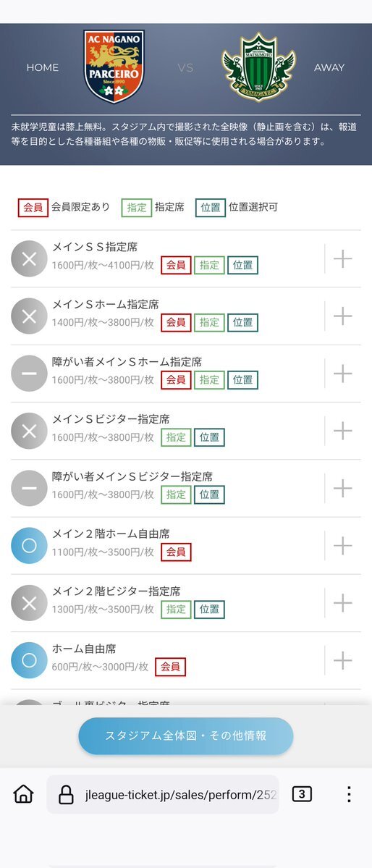The width and height of the screenshot is (372, 868).
Task: Open the tab switcher showing 3 tabs
Action: coord(302,794)
